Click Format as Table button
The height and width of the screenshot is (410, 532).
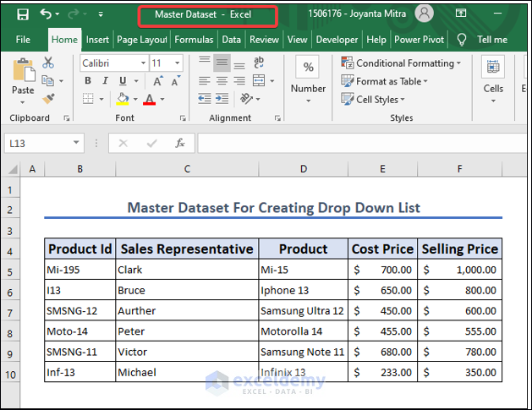click(387, 81)
